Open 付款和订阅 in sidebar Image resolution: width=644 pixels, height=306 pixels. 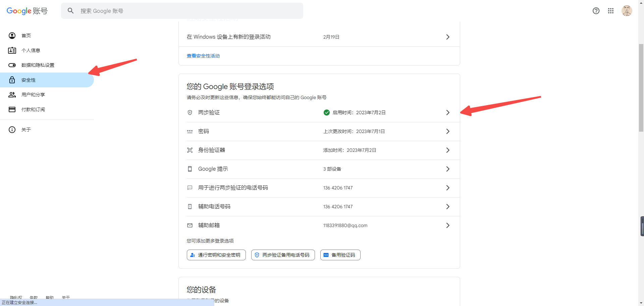point(47,110)
